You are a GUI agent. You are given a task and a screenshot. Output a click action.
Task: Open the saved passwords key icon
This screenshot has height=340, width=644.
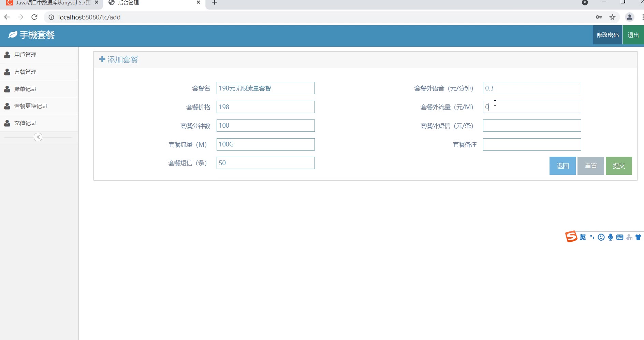pos(599,17)
